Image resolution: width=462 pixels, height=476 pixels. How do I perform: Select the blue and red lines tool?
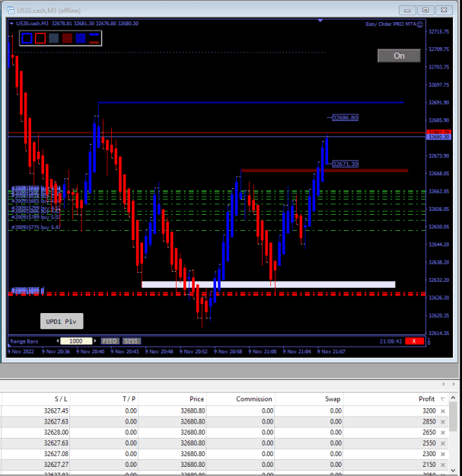click(x=94, y=38)
